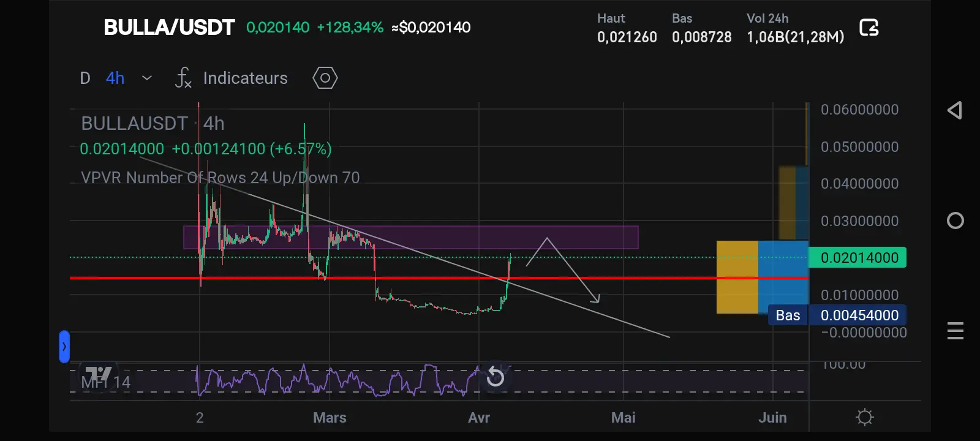Click the blue volume profile bar
This screenshot has width=980, height=441.
(x=783, y=277)
